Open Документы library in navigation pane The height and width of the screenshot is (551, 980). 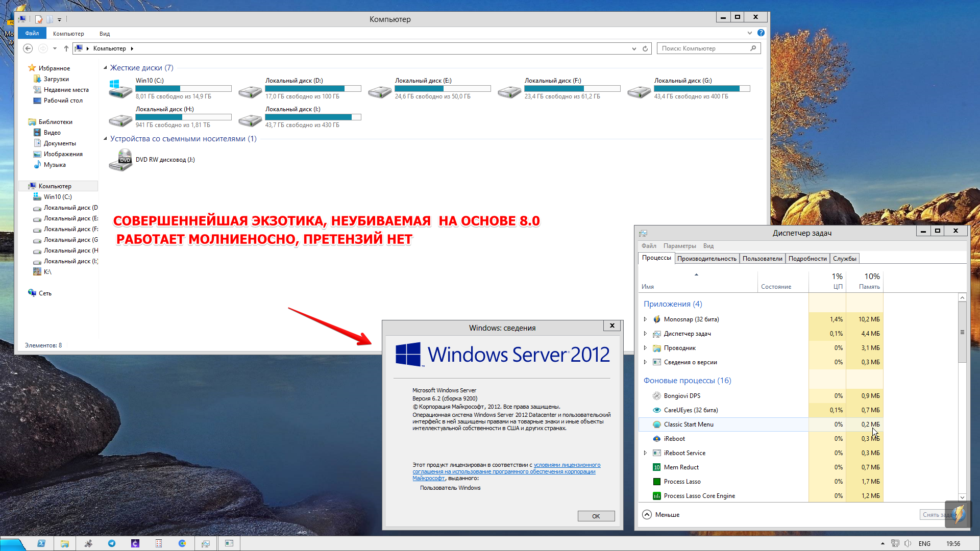(60, 143)
